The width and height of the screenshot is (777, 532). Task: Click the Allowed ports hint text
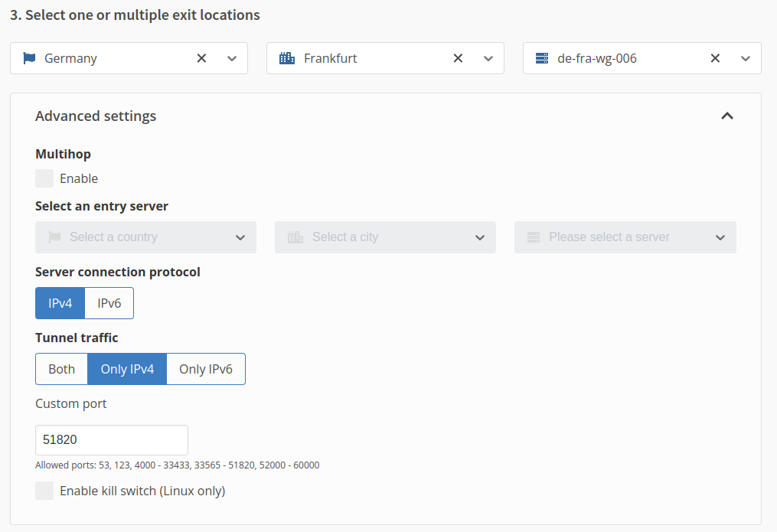178,465
